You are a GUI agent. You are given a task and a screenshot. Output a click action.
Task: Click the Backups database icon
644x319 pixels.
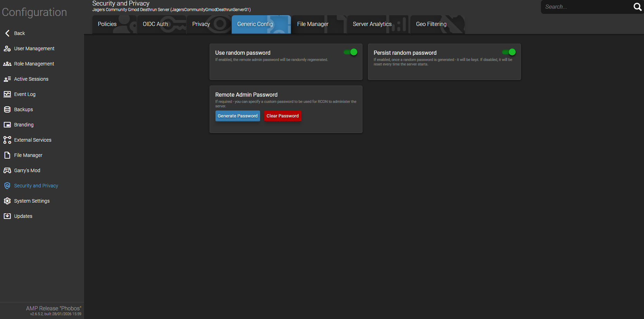point(7,109)
